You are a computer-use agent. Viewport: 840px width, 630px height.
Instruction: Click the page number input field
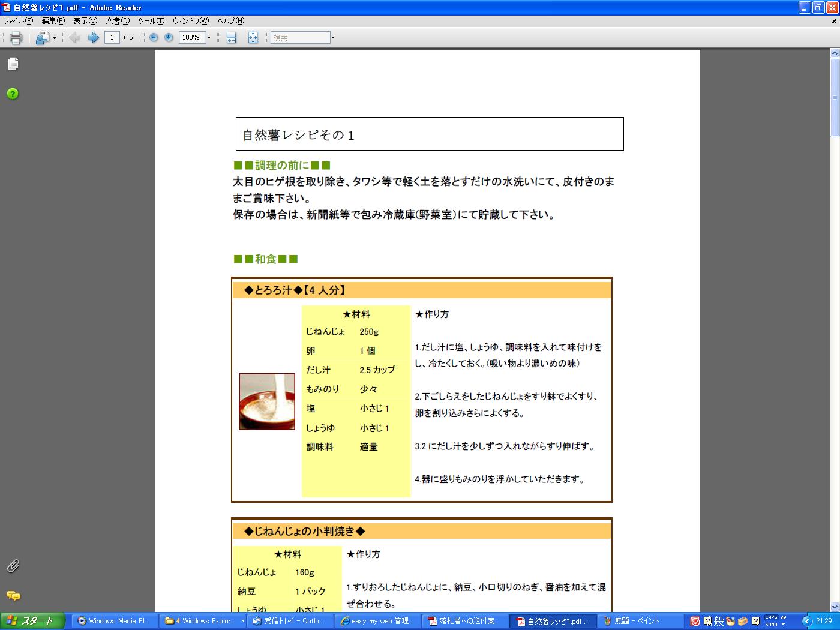pyautogui.click(x=112, y=38)
